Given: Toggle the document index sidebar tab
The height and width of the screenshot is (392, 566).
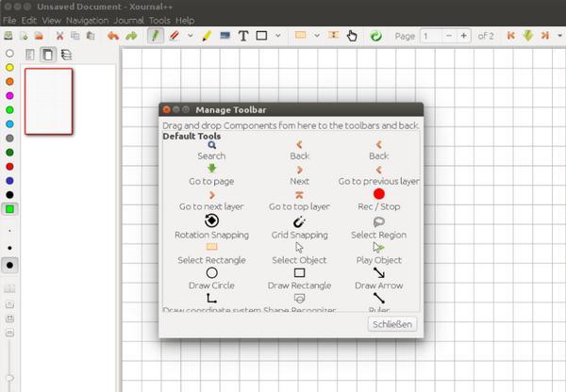Looking at the screenshot, I should click(x=30, y=55).
